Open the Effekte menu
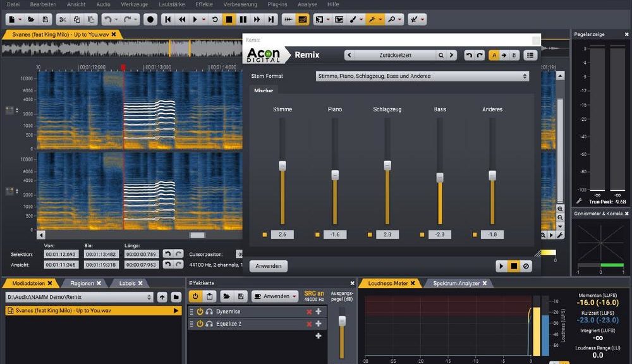The image size is (632, 364). (204, 4)
